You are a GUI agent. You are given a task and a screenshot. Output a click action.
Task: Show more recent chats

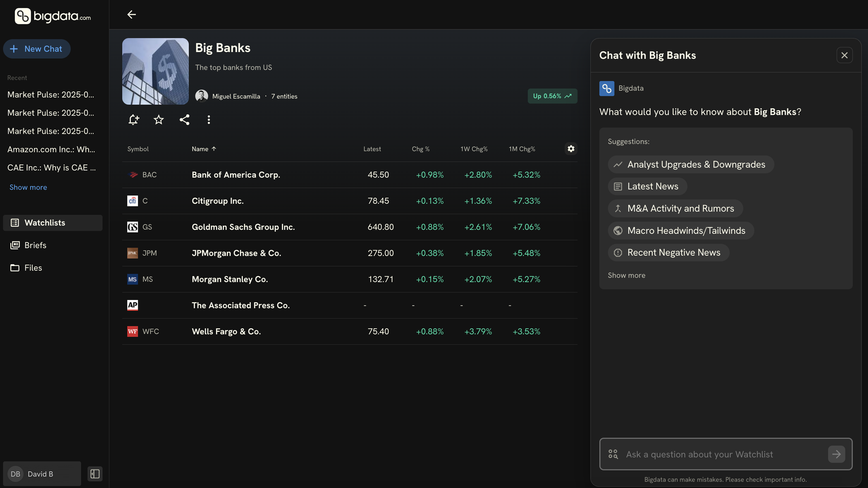click(28, 188)
